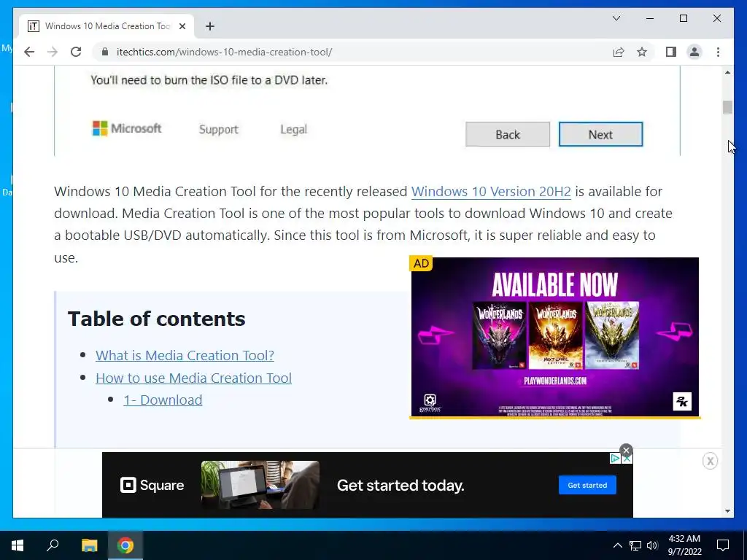Jump to the 1- Download section
This screenshot has height=560, width=747.
click(163, 400)
